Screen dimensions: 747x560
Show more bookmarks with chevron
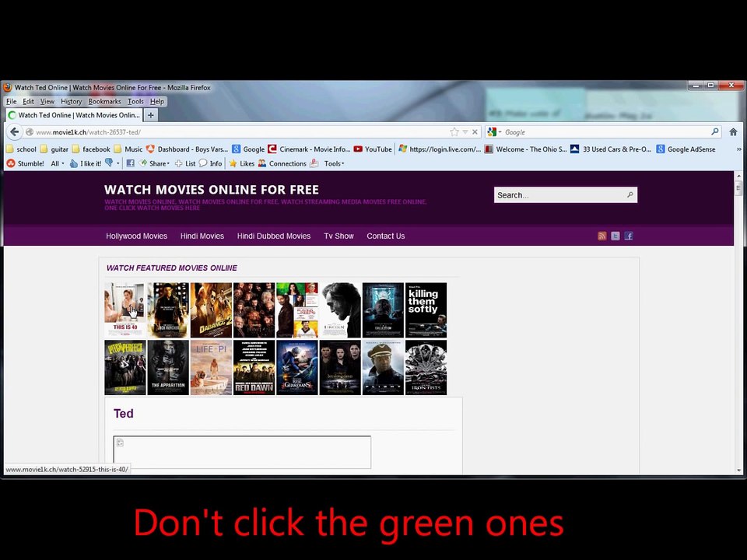click(739, 149)
